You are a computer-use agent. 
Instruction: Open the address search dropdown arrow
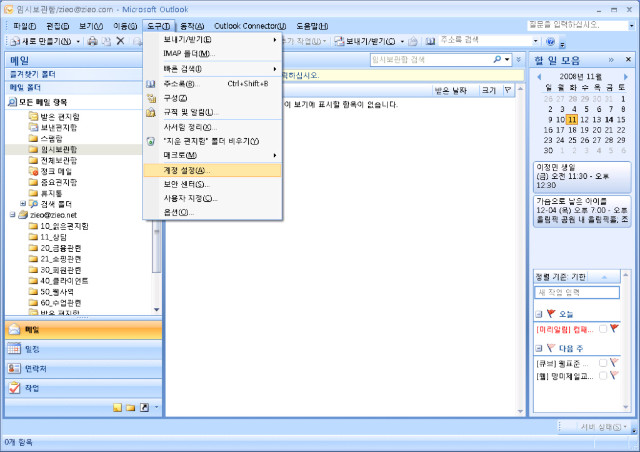point(536,41)
